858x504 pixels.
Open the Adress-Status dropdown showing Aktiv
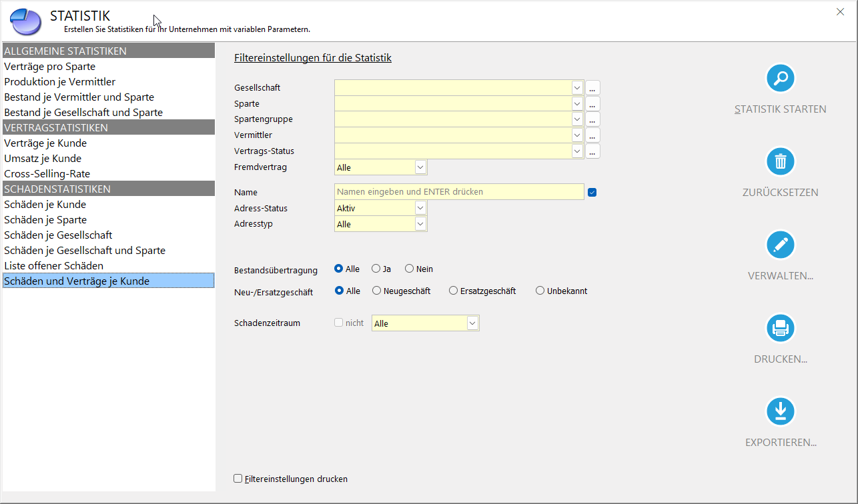tap(420, 208)
